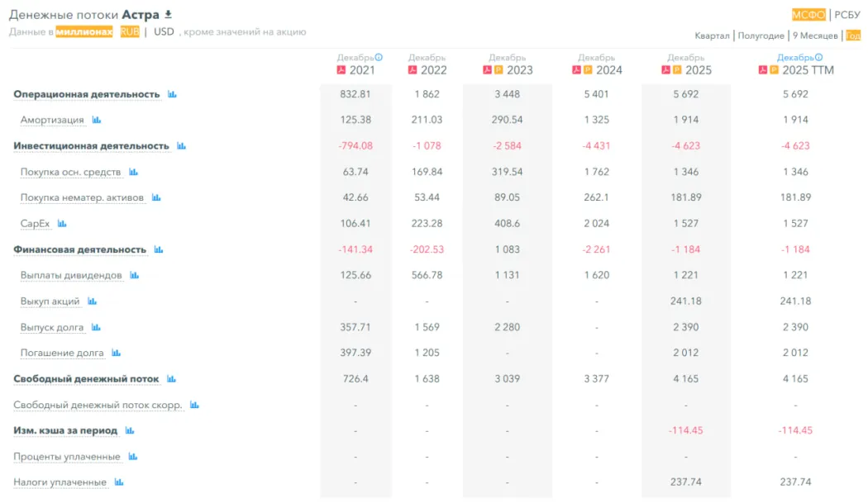
Task: Open the 2021 PDF report icon
Action: [341, 70]
